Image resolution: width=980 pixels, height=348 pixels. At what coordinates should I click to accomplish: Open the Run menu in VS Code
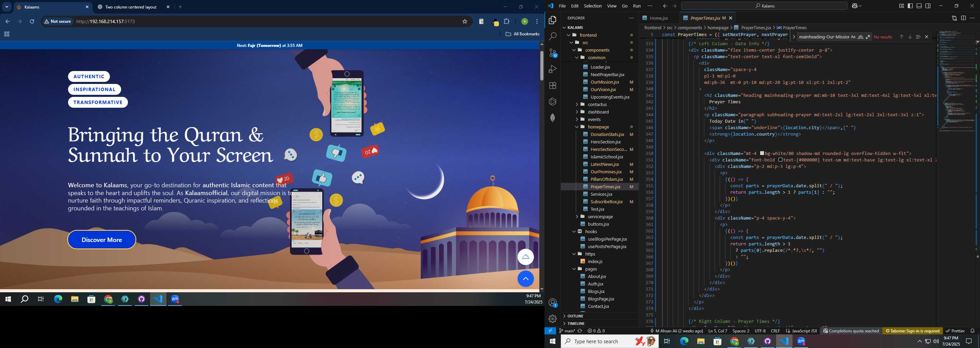(x=636, y=6)
